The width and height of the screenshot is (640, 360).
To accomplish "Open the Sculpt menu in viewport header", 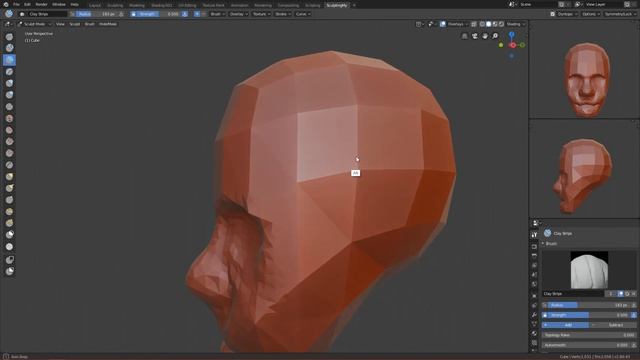I will [x=75, y=24].
